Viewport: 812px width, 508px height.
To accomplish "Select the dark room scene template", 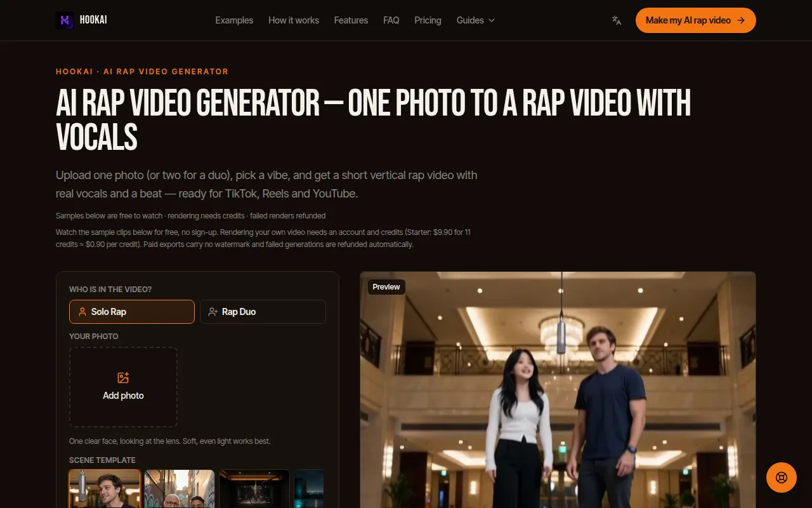I will pos(254,488).
